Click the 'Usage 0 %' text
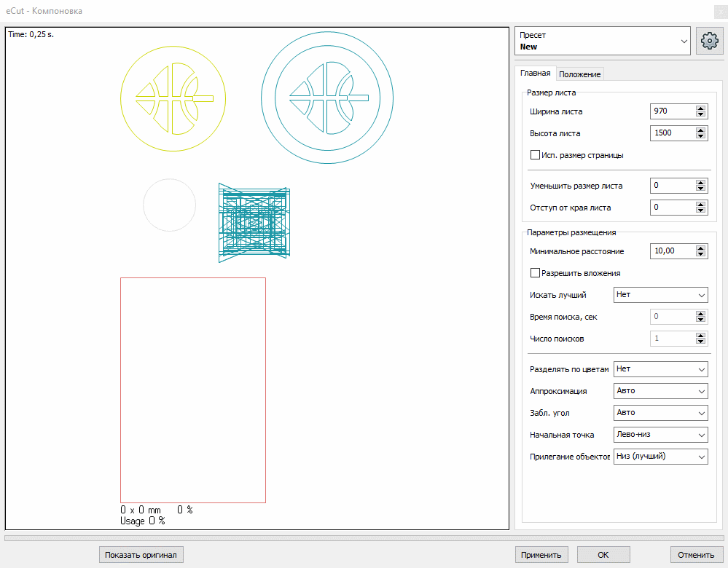728x568 pixels. (143, 521)
